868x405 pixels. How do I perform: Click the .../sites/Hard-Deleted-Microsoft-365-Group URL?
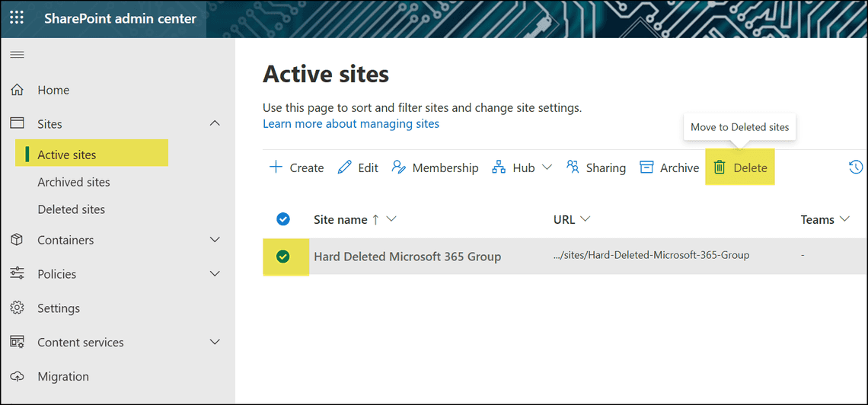point(652,256)
